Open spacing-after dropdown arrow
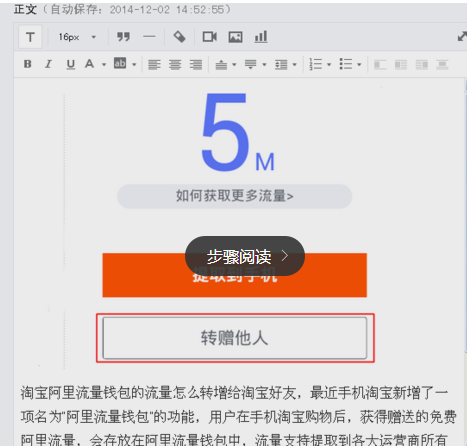Viewport: 467px width, 446px height. (264, 64)
